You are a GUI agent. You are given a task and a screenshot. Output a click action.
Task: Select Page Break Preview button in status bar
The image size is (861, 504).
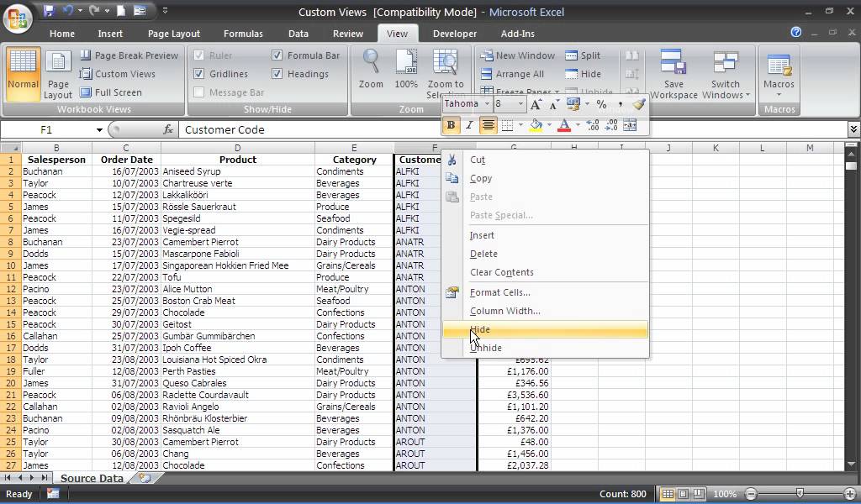tap(699, 494)
